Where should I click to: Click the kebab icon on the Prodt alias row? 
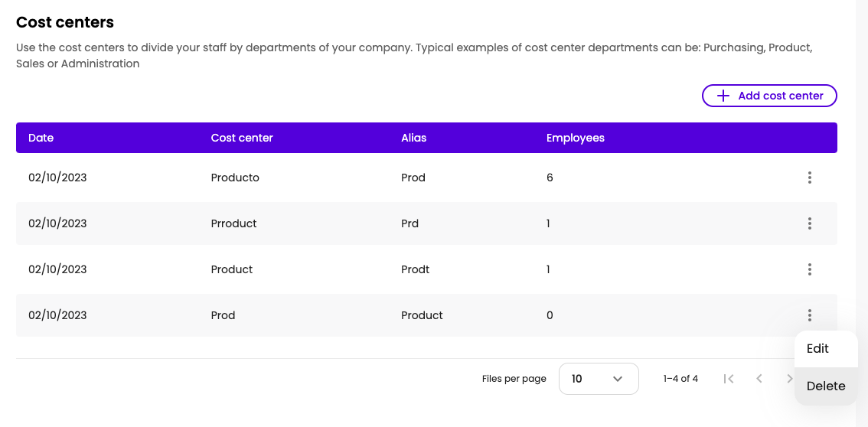pos(809,269)
